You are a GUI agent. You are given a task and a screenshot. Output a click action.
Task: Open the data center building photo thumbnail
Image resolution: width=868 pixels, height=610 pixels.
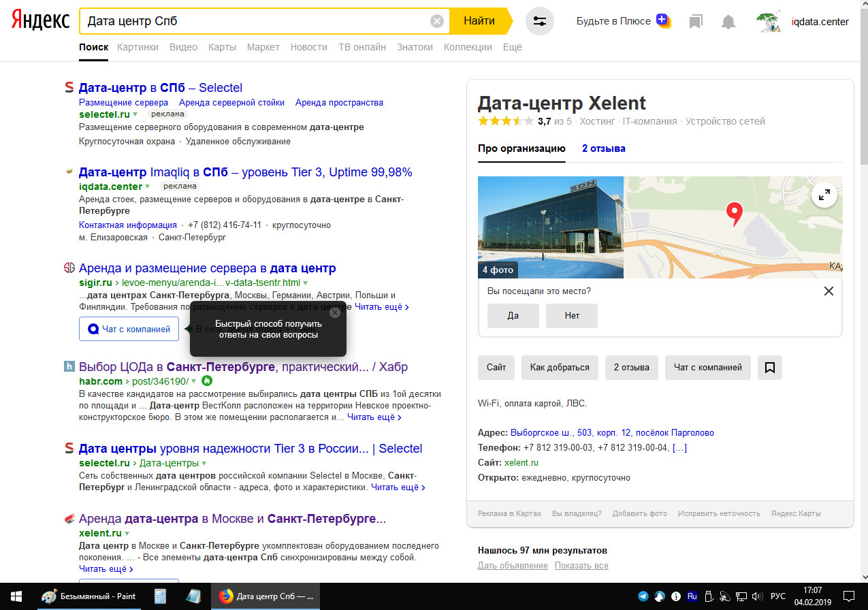[x=551, y=227]
